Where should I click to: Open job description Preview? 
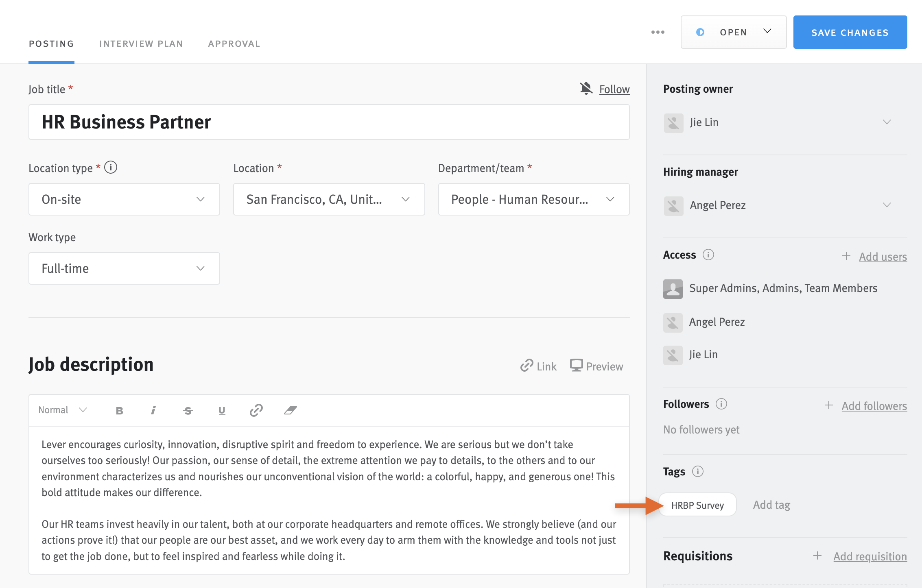596,366
